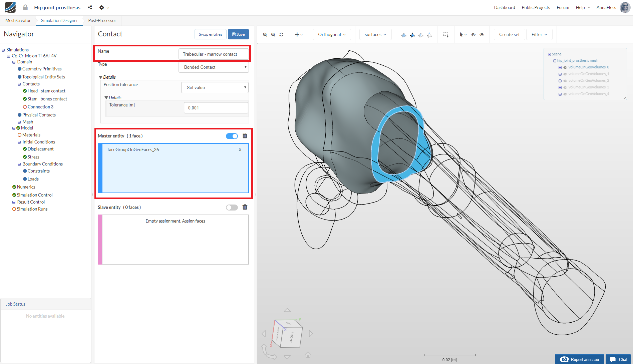Toggle visibility of volumeOnGeoVolumes_0

pyautogui.click(x=565, y=67)
